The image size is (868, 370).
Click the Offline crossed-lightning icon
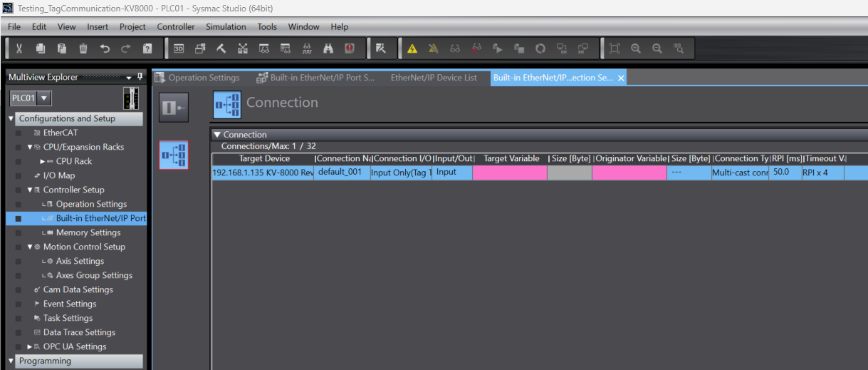pos(434,48)
